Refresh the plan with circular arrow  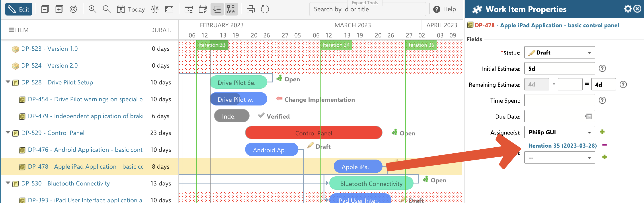point(265,9)
